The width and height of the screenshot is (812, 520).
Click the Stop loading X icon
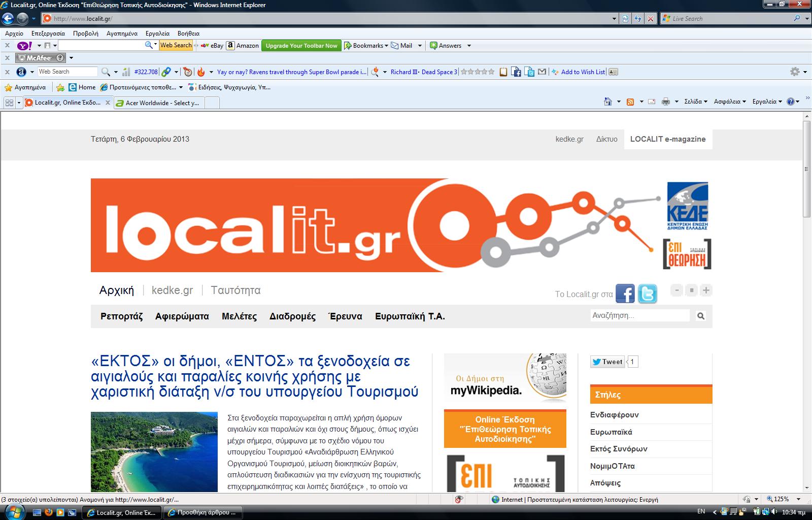pos(651,19)
